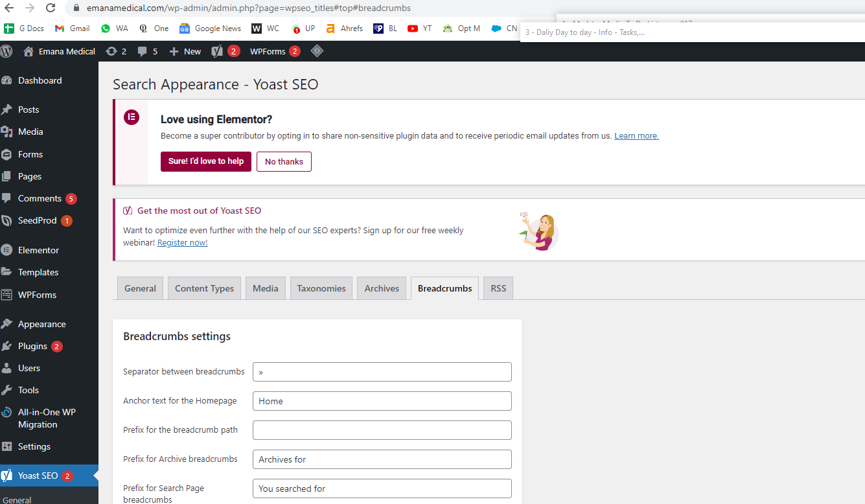Click the Separator between breadcrumbs field
Image resolution: width=865 pixels, height=504 pixels.
(382, 372)
